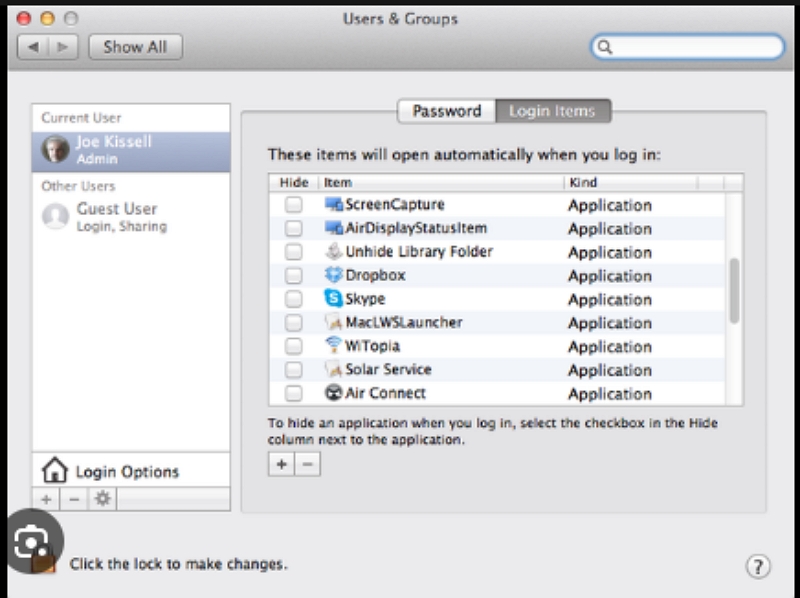Viewport: 800px width, 598px height.
Task: Sort by the Hide column header
Action: point(294,182)
